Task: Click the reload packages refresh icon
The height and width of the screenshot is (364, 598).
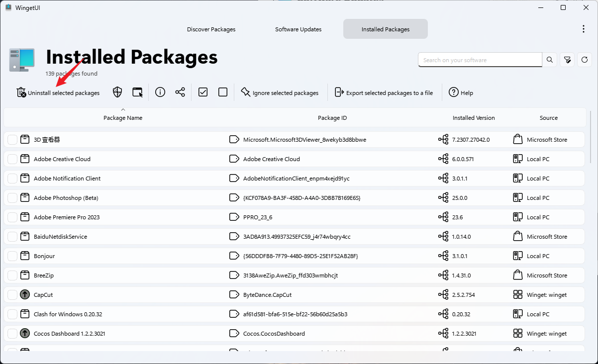Action: (585, 60)
